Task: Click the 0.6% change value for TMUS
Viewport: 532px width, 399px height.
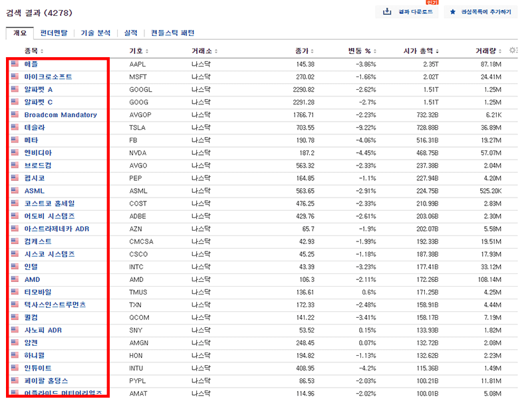Action: 369,292
